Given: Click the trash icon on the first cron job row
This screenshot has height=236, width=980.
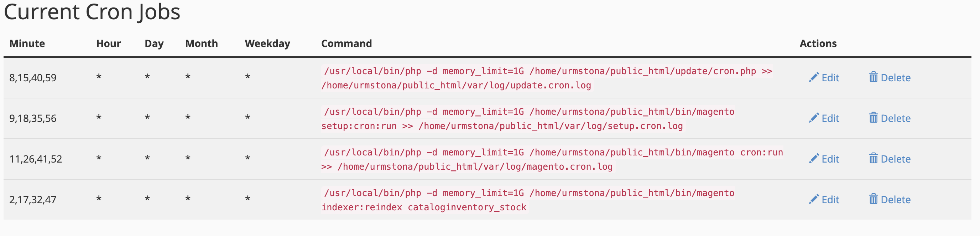Looking at the screenshot, I should click(x=874, y=78).
